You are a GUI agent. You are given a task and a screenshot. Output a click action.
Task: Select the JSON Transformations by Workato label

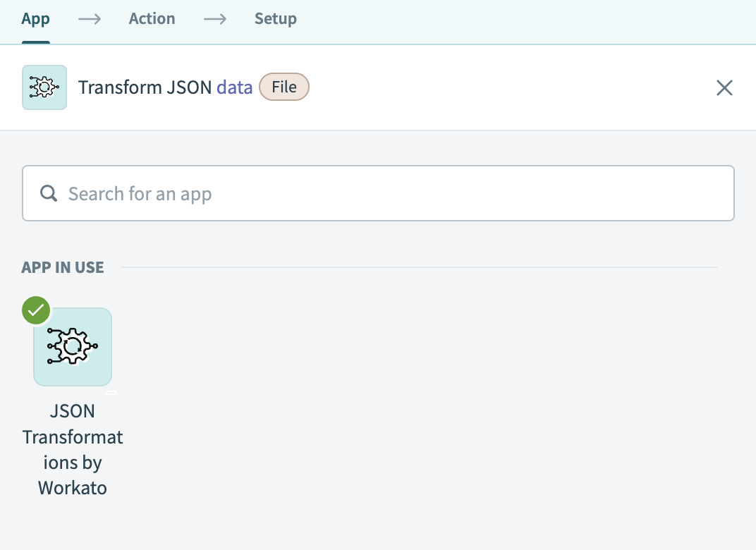point(73,449)
